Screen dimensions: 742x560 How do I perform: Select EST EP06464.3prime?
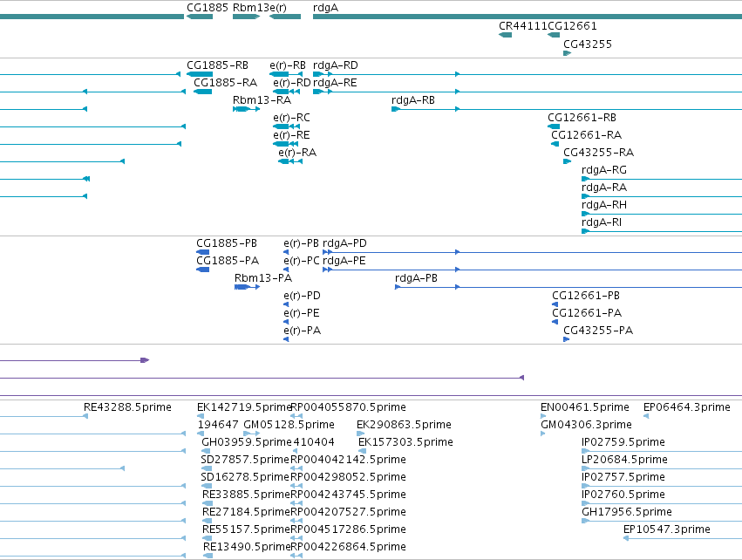pyautogui.click(x=687, y=407)
